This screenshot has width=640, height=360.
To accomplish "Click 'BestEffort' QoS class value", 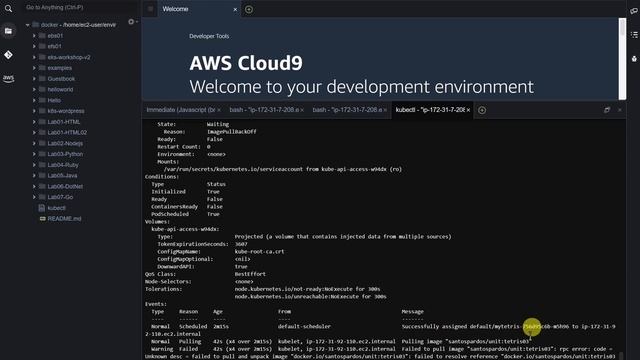I will point(250,274).
